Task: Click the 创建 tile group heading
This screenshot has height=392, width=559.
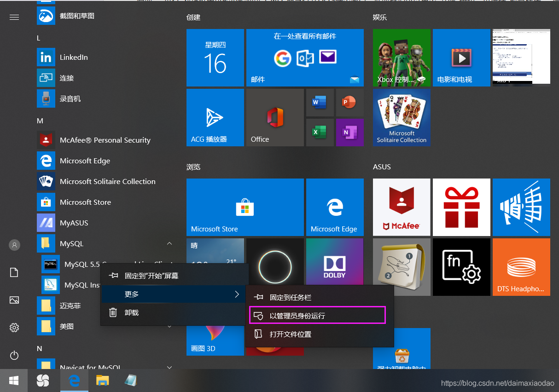Action: click(x=193, y=17)
